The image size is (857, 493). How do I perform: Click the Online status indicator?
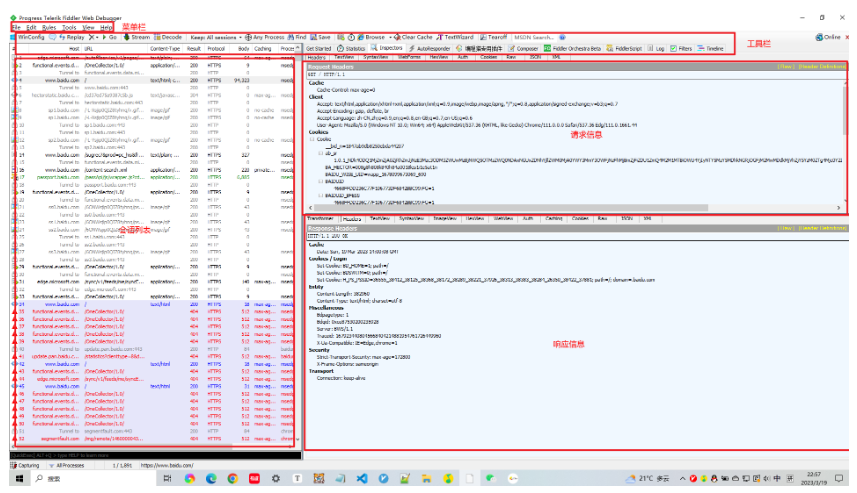828,37
